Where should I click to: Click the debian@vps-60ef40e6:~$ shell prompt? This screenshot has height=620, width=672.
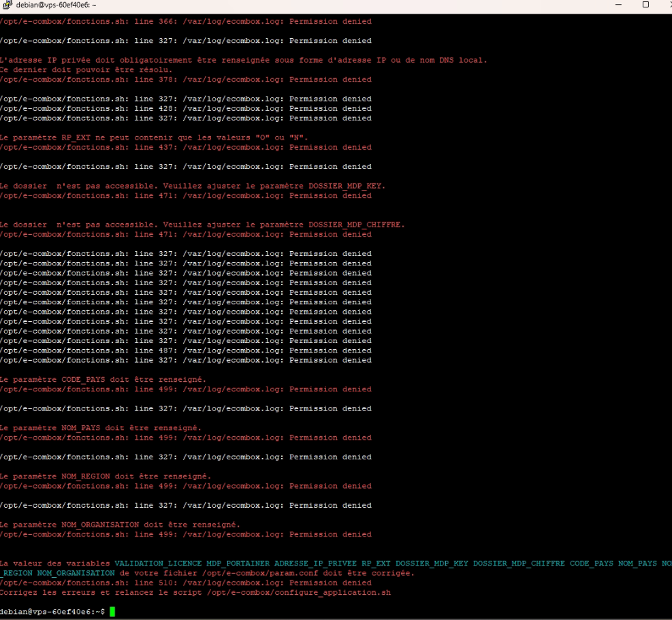[52, 612]
